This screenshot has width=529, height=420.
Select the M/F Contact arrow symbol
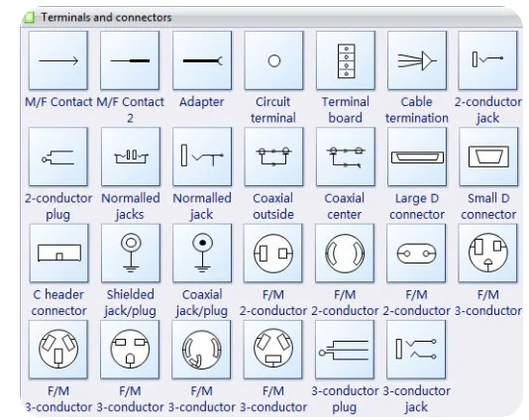coord(58,60)
